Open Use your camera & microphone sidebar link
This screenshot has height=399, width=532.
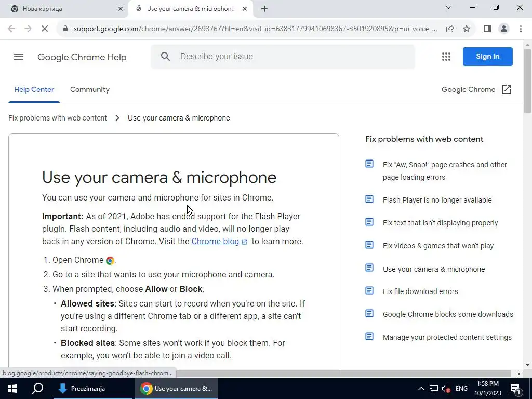tap(434, 269)
